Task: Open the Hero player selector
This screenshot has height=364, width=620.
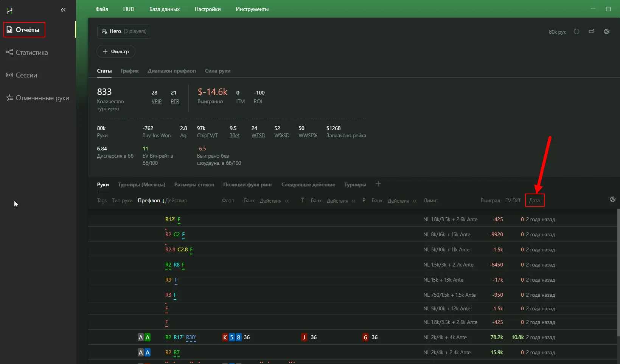Action: [x=124, y=31]
